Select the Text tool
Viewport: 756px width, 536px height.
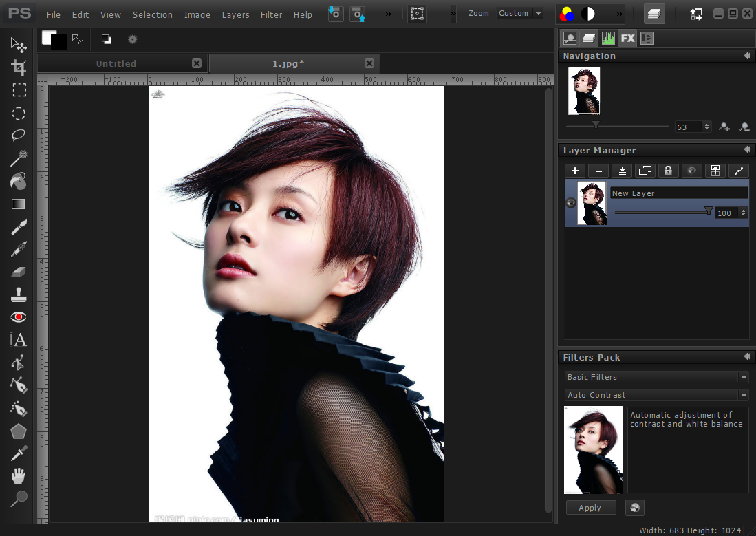click(x=19, y=340)
